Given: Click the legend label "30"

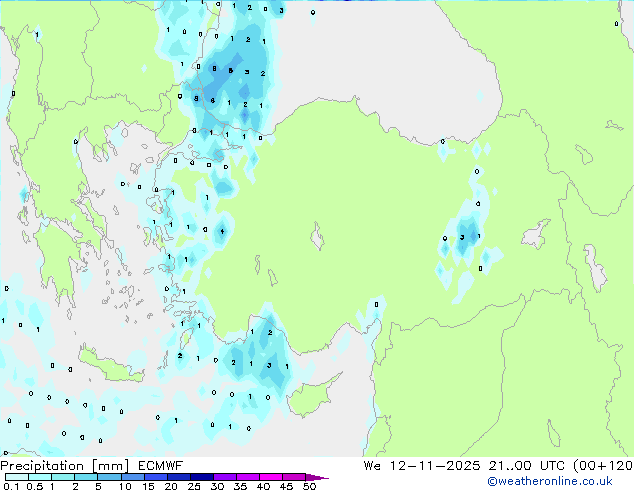Looking at the screenshot, I should tap(217, 486).
